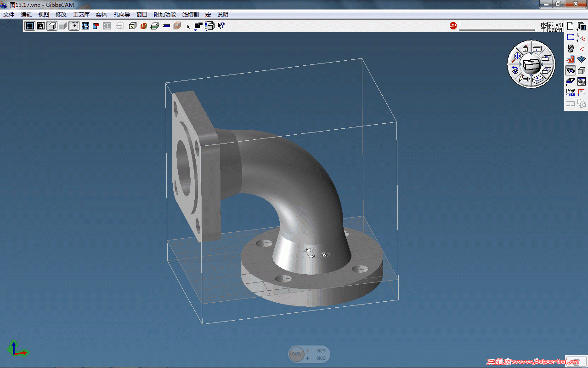Viewport: 588px width, 368px height.
Task: Expand the black squares dropdown toolbar icon
Action: coord(198,26)
